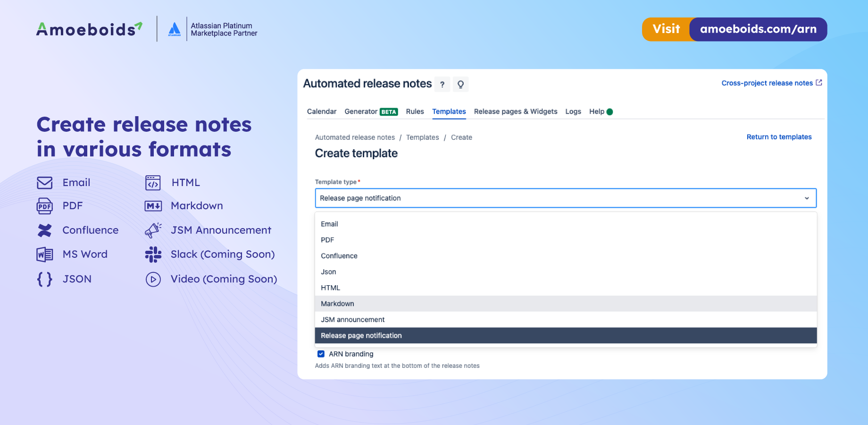Click Automated release notes breadcrumb

pyautogui.click(x=355, y=137)
